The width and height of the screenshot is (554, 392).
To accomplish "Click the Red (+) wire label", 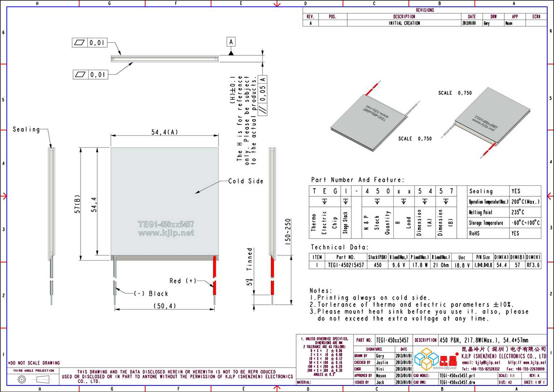I will click(183, 281).
